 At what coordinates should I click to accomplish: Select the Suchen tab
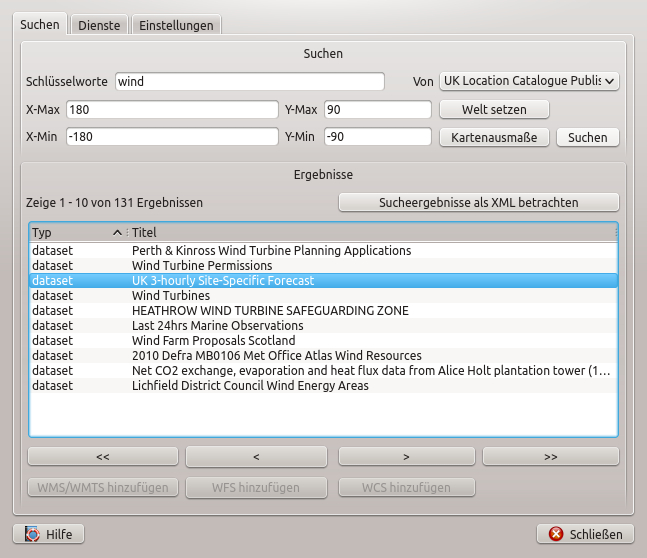coord(39,24)
